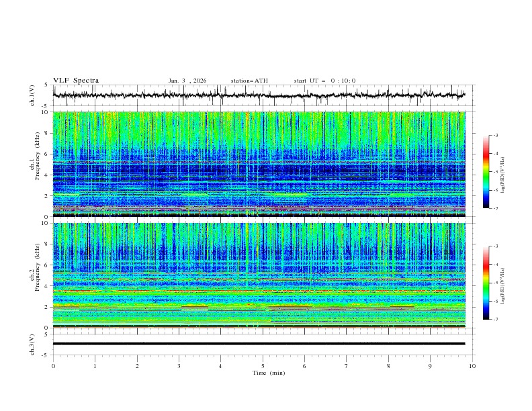This screenshot has height=411, width=532.
Task: Click the 'ch.3(V)' waveform axis label
Action: coord(32,345)
